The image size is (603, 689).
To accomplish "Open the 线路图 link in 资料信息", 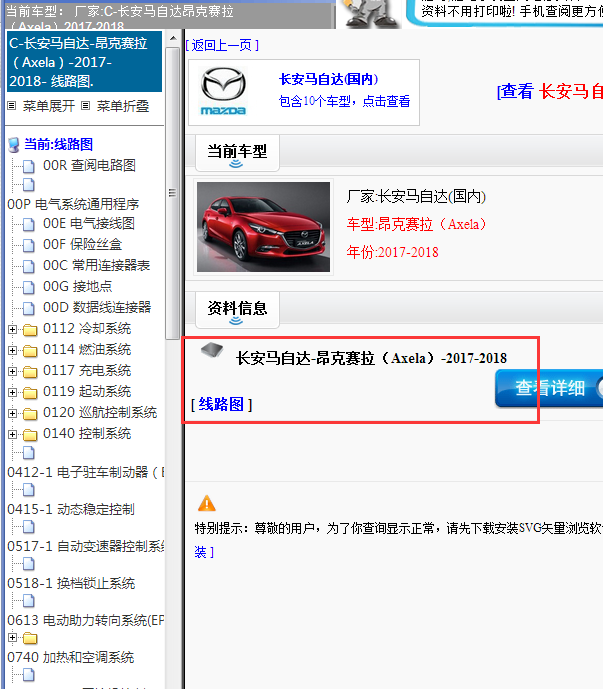I will tap(221, 404).
